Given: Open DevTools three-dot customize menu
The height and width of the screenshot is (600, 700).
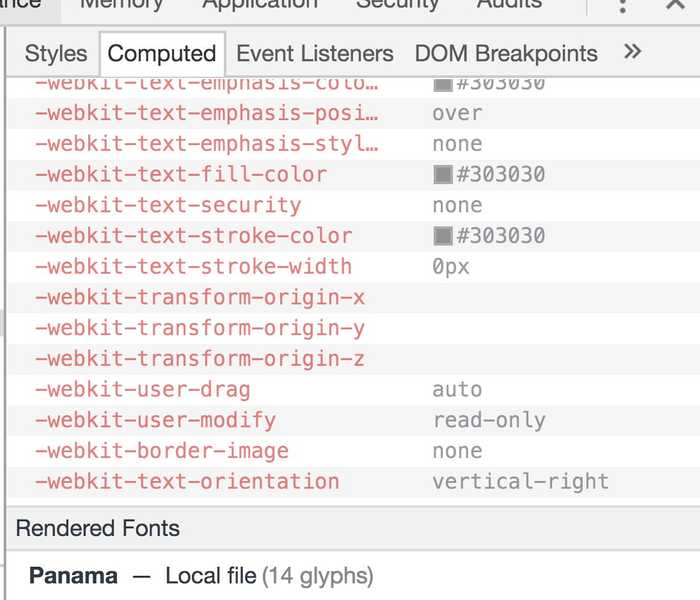Looking at the screenshot, I should [x=623, y=6].
